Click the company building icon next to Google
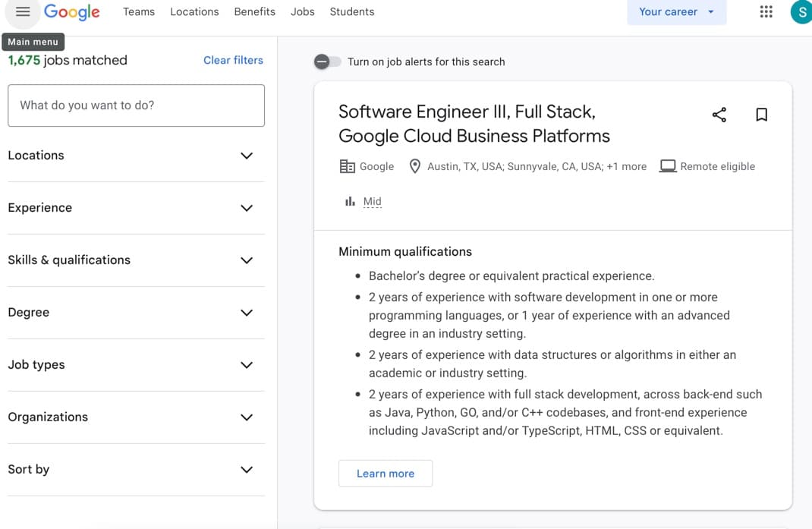812x529 pixels. (345, 165)
